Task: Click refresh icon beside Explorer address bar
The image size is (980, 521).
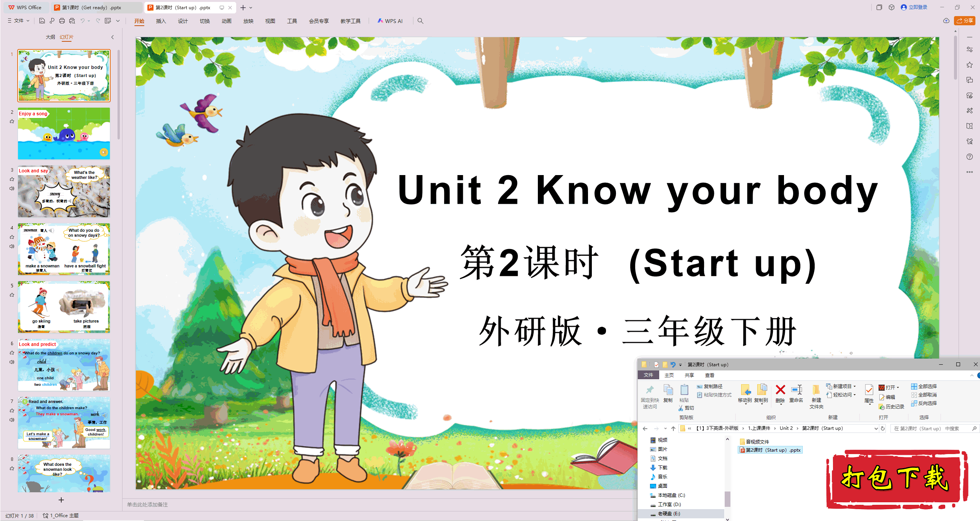Action: pyautogui.click(x=883, y=428)
